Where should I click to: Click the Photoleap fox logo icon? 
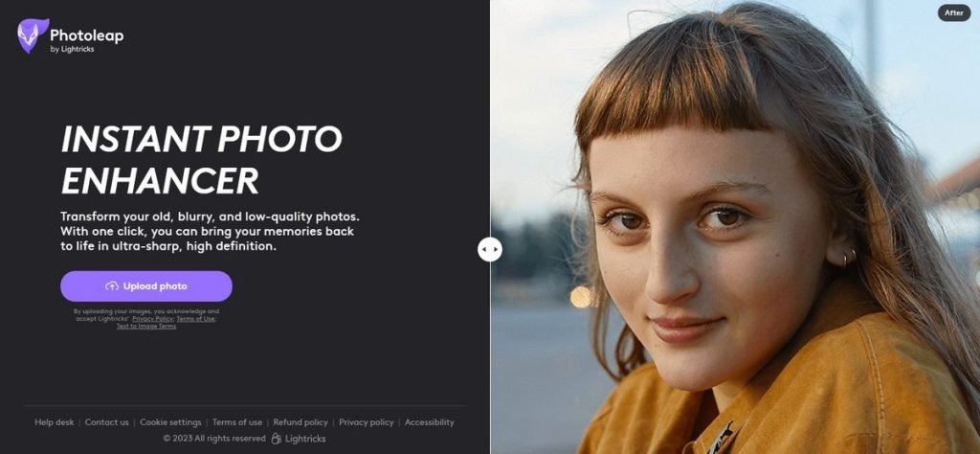pyautogui.click(x=33, y=35)
